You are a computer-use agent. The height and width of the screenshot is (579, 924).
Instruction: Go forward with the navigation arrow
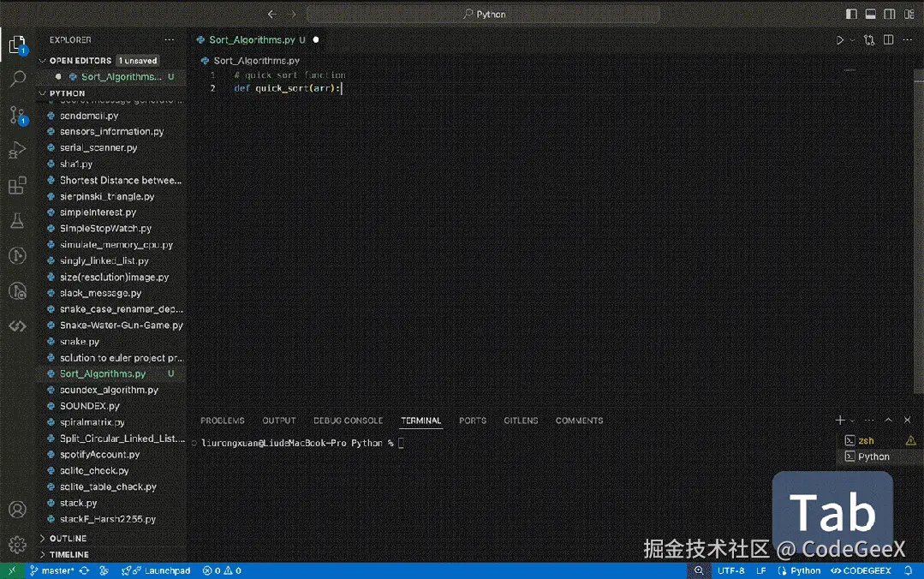pyautogui.click(x=292, y=15)
